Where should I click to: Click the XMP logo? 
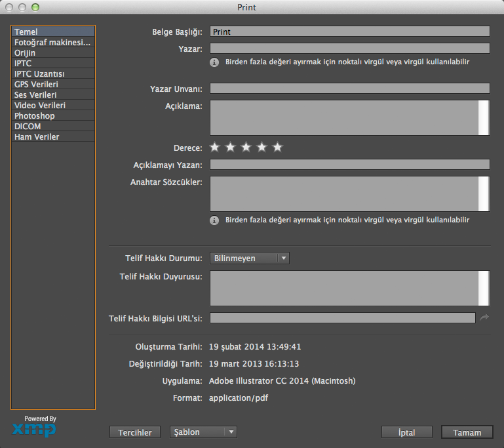tap(34, 430)
